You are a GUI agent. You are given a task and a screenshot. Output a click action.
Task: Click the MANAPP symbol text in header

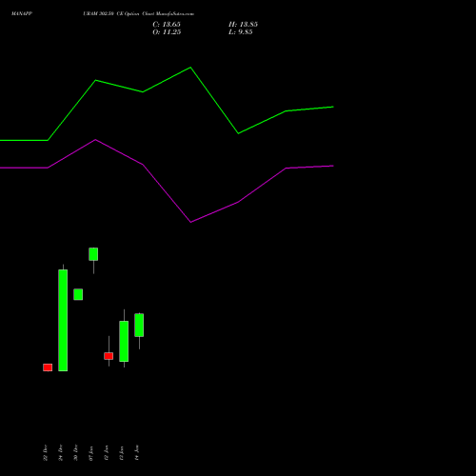click(22, 13)
